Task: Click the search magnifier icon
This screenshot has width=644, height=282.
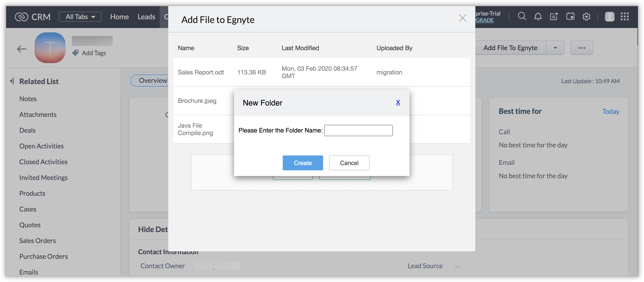Action: pos(522,16)
